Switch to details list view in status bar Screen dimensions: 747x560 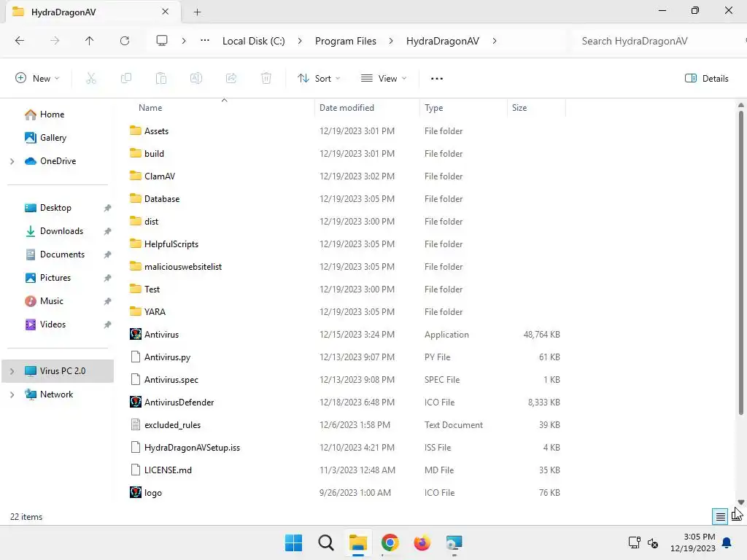point(720,516)
